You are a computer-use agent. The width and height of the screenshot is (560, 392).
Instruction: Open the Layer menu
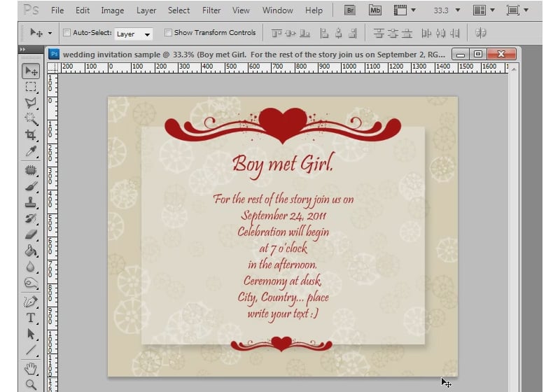tap(146, 10)
